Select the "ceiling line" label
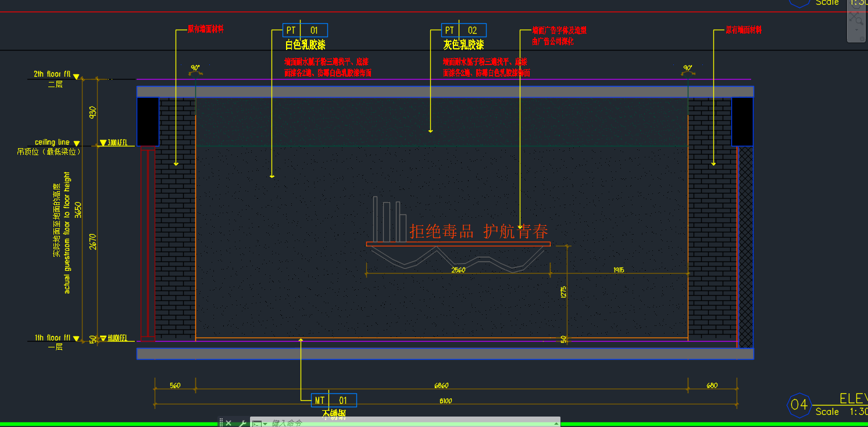 pos(52,142)
